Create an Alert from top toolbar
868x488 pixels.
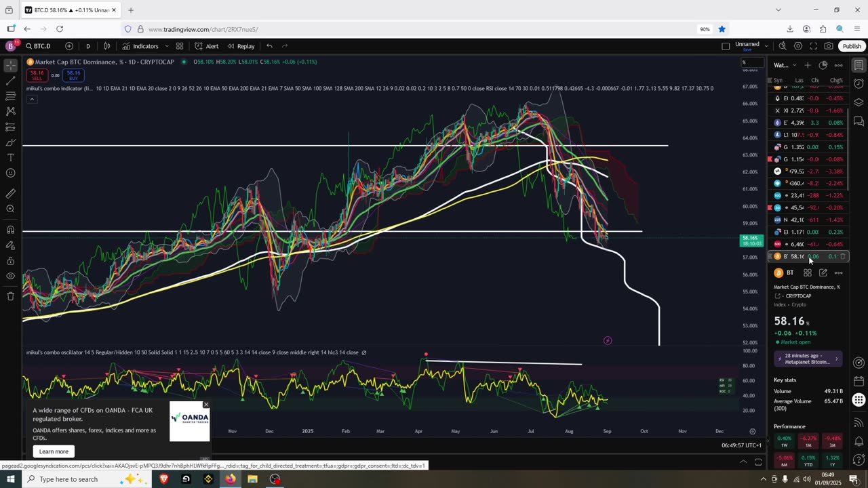click(x=206, y=46)
